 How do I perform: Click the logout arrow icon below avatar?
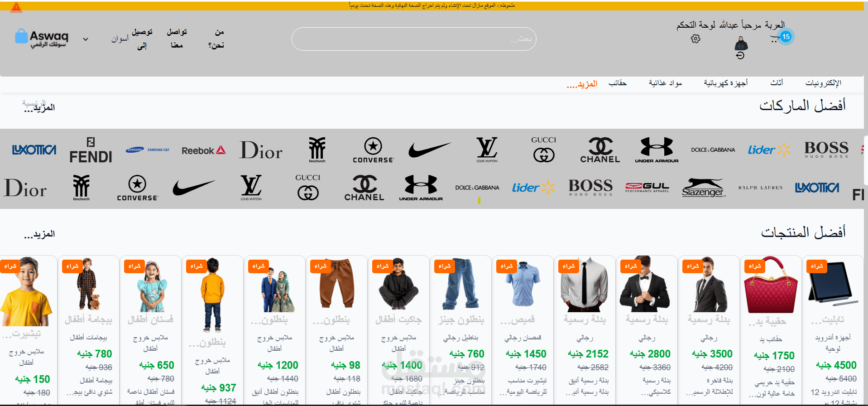pos(740,55)
